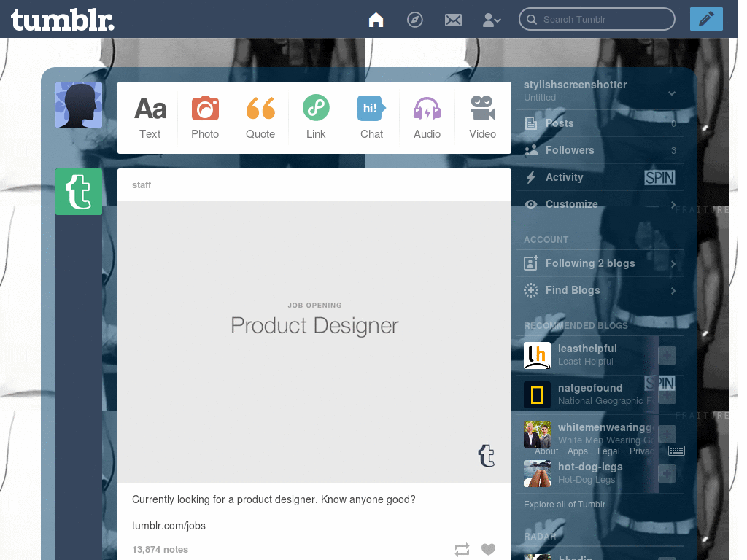Follow the whitemenwearing blog with plus
The height and width of the screenshot is (560, 747).
pyautogui.click(x=667, y=434)
